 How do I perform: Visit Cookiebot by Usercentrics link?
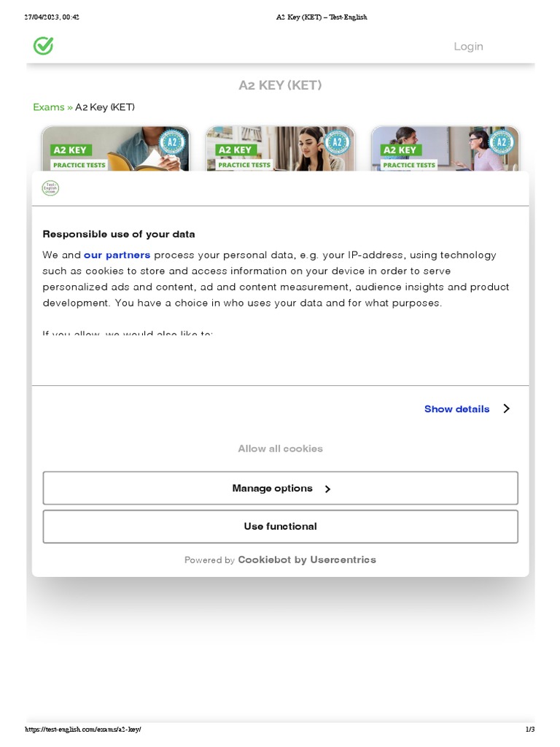tap(307, 560)
